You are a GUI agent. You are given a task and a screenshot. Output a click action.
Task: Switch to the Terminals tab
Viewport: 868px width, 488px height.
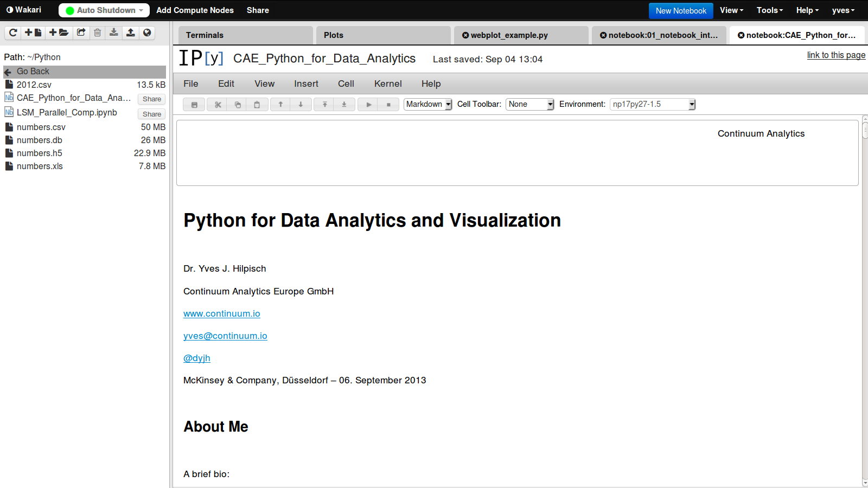[246, 35]
